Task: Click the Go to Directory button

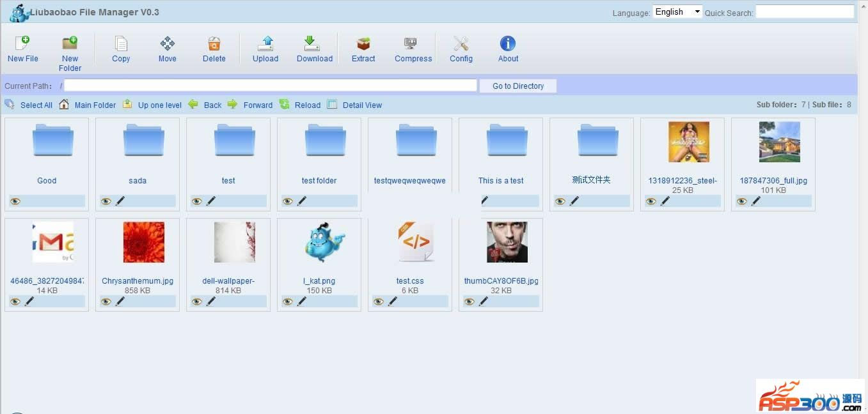Action: [517, 86]
